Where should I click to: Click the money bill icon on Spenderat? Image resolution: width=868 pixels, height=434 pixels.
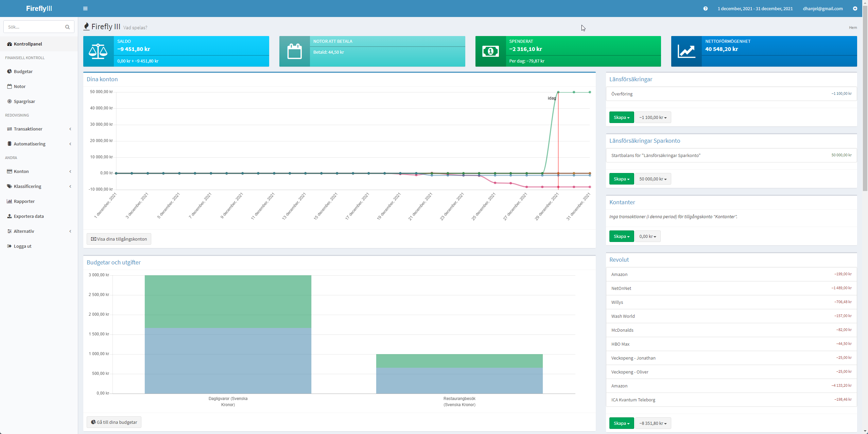(490, 51)
